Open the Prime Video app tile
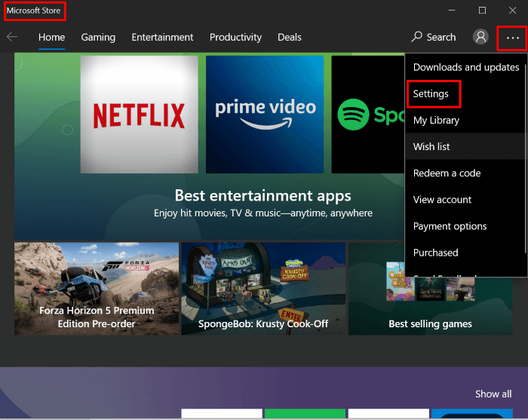The width and height of the screenshot is (528, 420). click(265, 115)
